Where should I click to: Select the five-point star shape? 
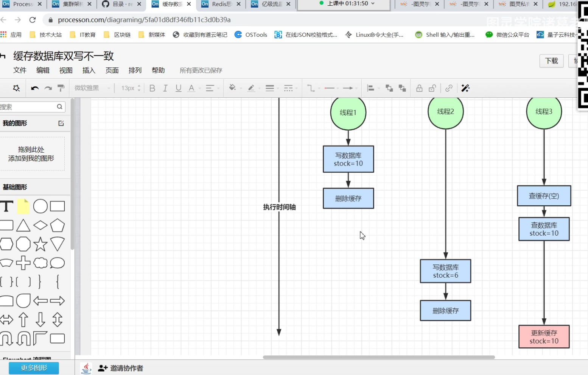[40, 244]
